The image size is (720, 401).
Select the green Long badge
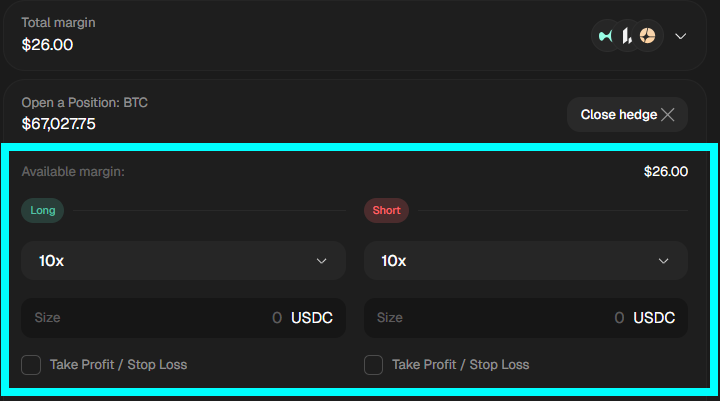[43, 210]
